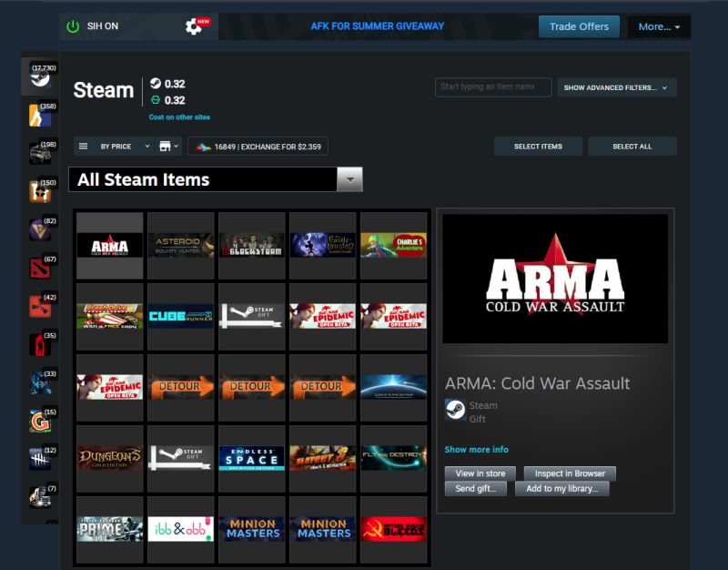Select Mother Russia Bleeds item

(x=394, y=530)
